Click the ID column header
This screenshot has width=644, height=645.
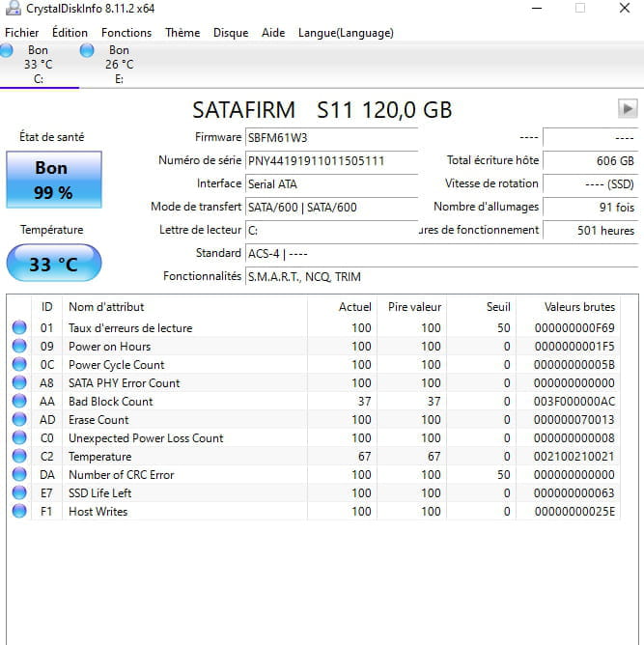tap(47, 307)
